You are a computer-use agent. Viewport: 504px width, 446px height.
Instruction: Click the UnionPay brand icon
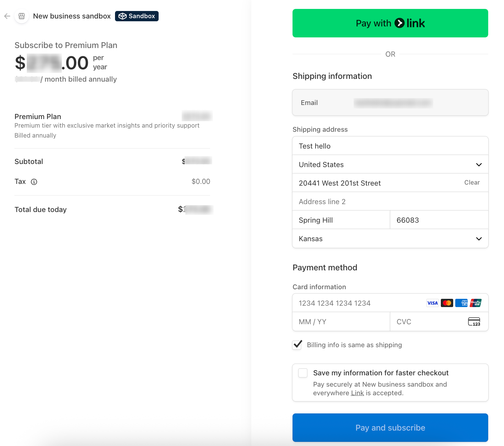[476, 303]
